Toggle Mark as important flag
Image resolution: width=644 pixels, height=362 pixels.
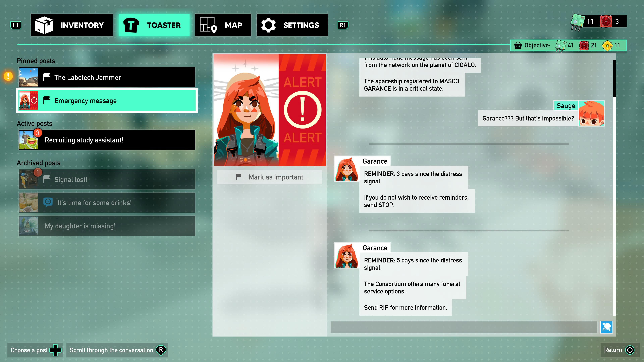[270, 177]
